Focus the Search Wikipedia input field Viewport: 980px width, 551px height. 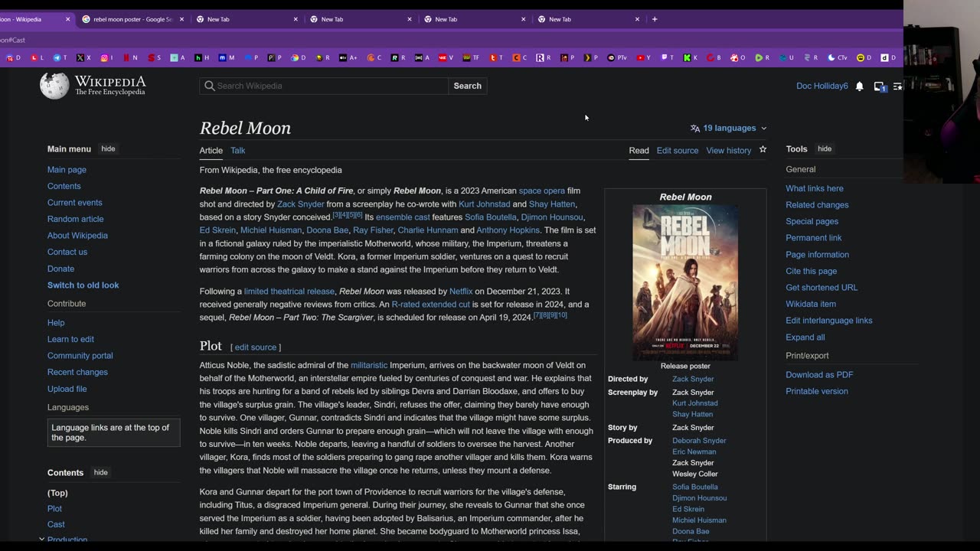pos(324,86)
